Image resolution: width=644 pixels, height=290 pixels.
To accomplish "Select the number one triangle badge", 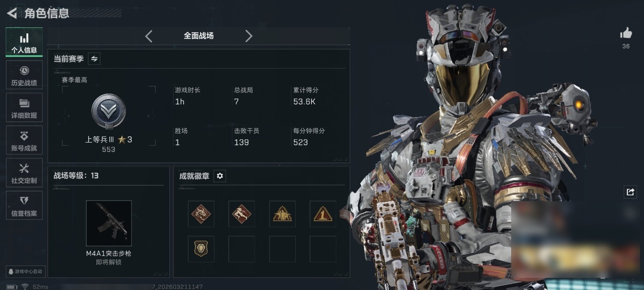I will [x=323, y=214].
